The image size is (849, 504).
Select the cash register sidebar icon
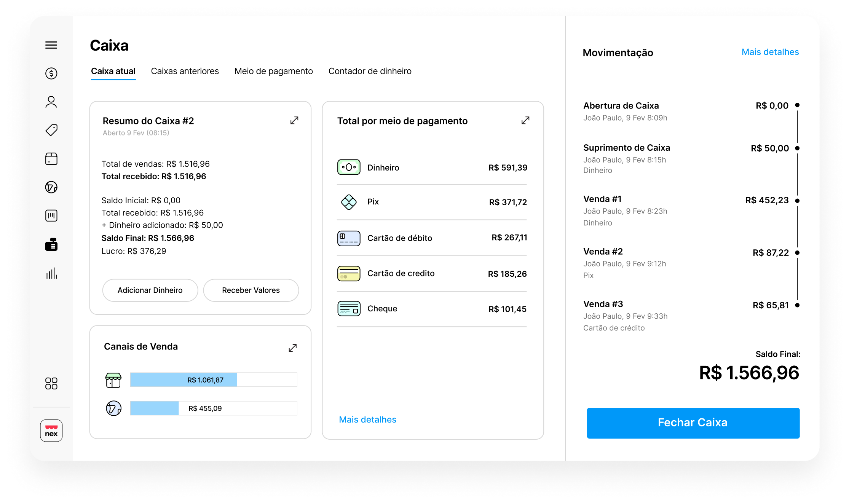[51, 244]
